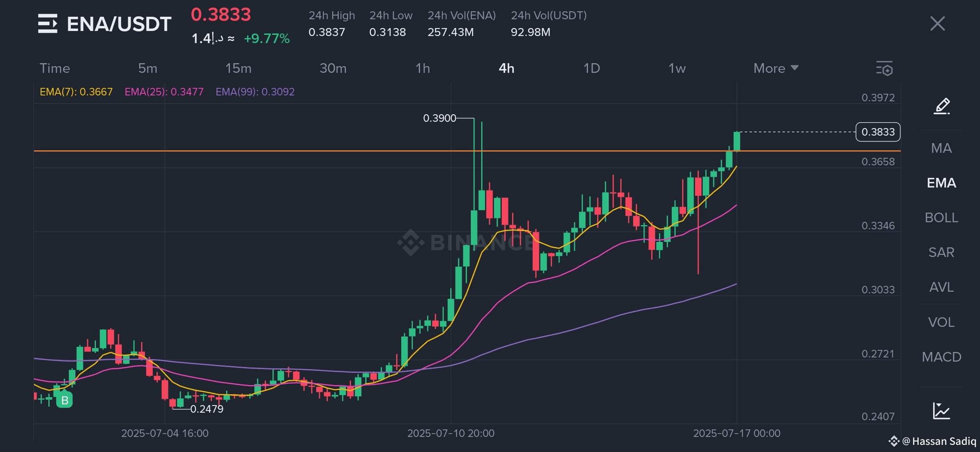Expand the More timeframes dropdown
980x452 pixels.
pos(776,68)
